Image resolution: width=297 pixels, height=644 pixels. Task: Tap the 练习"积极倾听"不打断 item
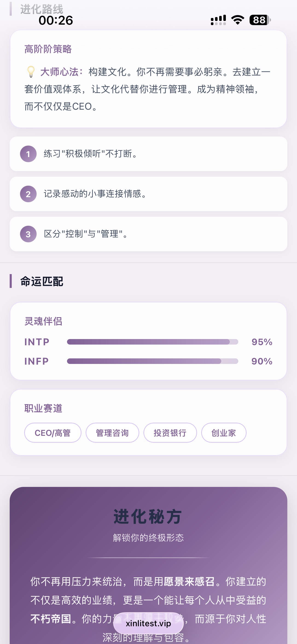90,154
